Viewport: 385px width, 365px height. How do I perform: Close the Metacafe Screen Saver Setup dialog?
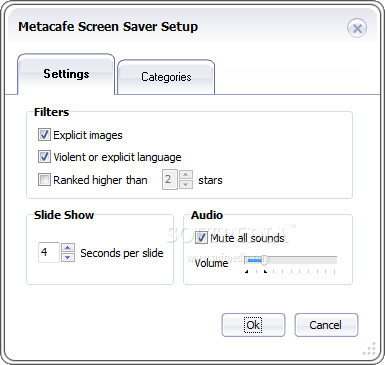pos(357,28)
